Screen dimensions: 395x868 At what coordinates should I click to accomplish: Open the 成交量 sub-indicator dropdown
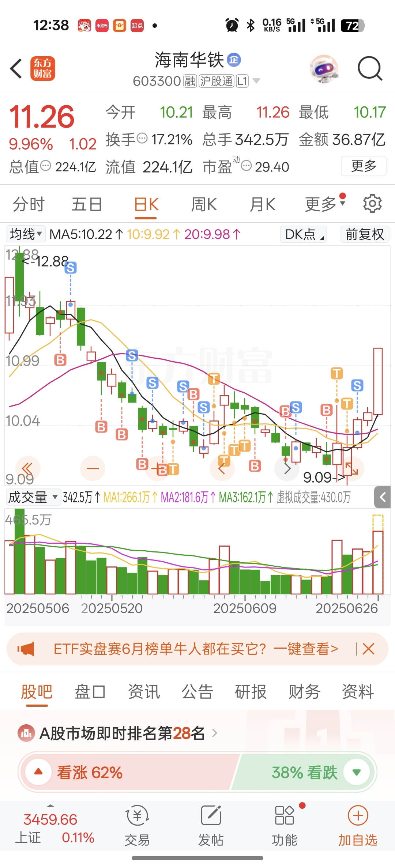(33, 497)
